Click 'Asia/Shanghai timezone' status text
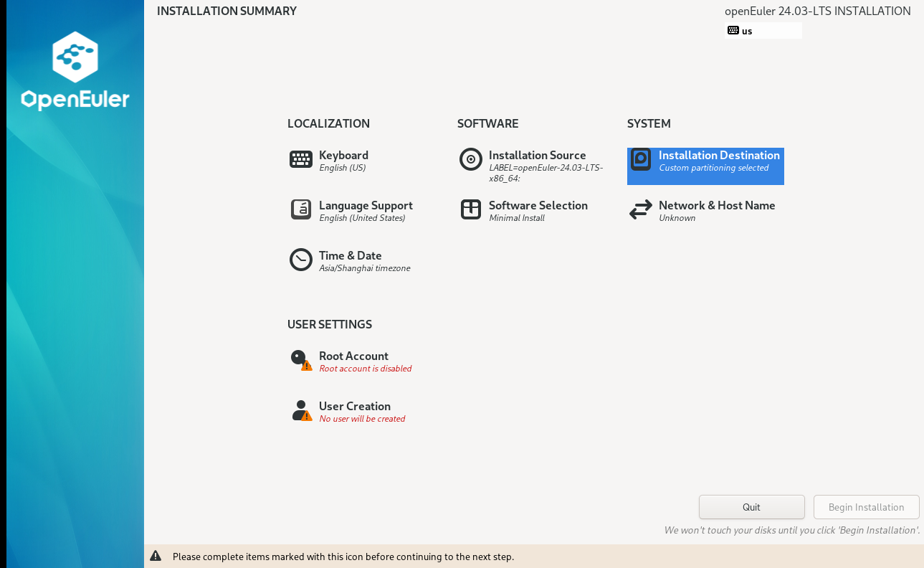This screenshot has width=924, height=568. tap(365, 268)
